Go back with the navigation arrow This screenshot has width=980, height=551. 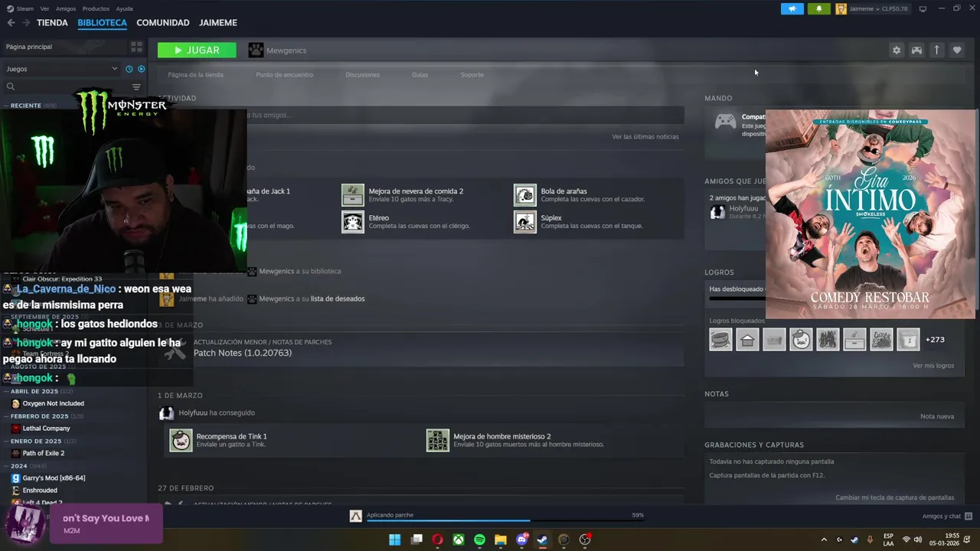(x=11, y=23)
